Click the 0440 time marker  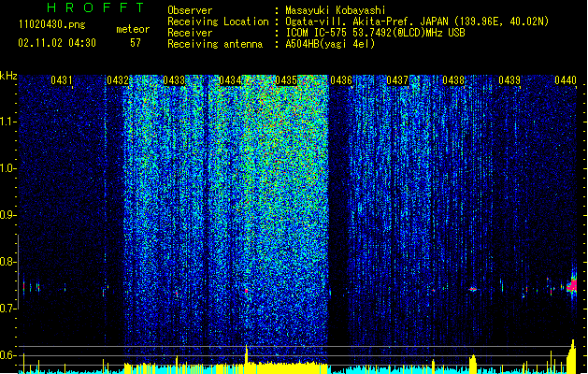tap(566, 80)
